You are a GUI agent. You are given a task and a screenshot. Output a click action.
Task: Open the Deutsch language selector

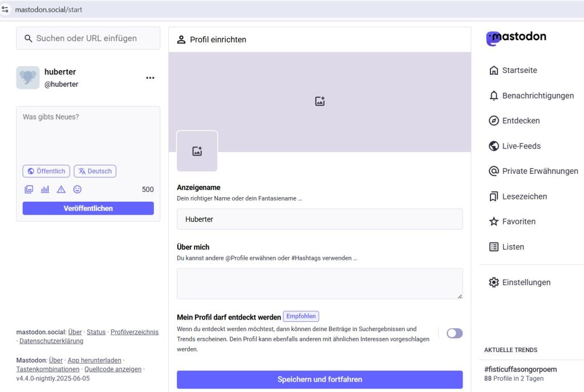point(95,171)
